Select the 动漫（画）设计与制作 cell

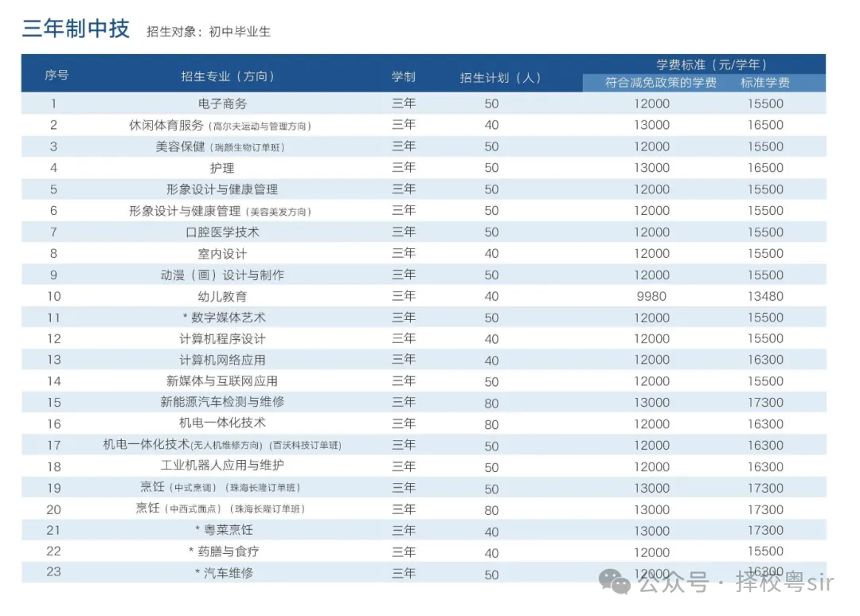(222, 275)
